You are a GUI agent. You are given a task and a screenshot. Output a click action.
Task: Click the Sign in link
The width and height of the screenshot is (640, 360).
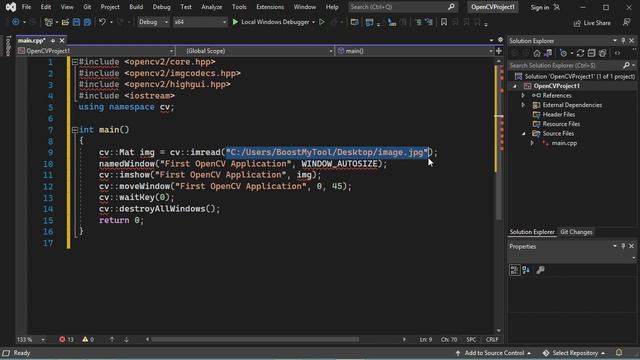[x=540, y=7]
